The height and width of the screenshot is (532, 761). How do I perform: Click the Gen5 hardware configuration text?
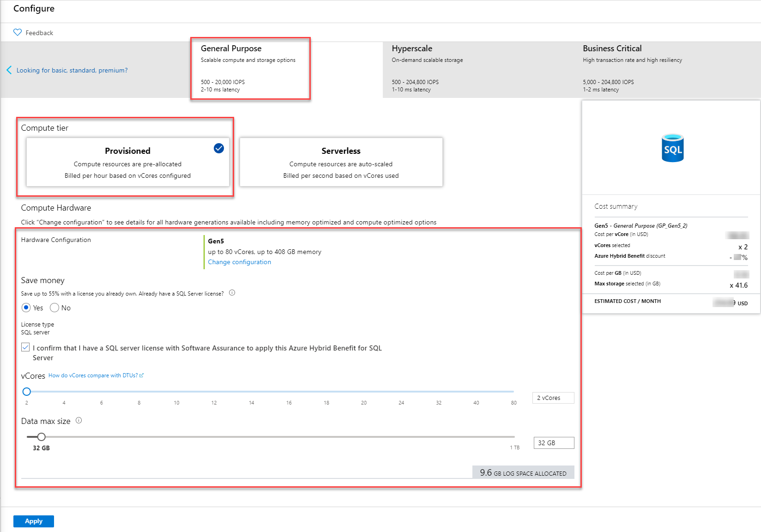coord(216,241)
